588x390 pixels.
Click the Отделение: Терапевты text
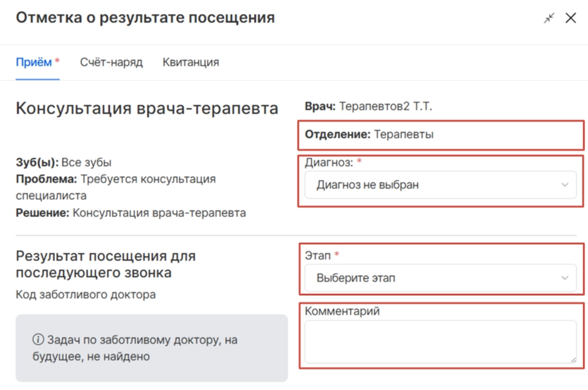[x=369, y=135]
